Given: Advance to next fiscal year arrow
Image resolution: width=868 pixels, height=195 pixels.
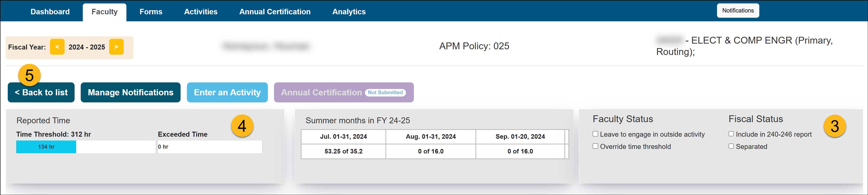Looking at the screenshot, I should [116, 47].
